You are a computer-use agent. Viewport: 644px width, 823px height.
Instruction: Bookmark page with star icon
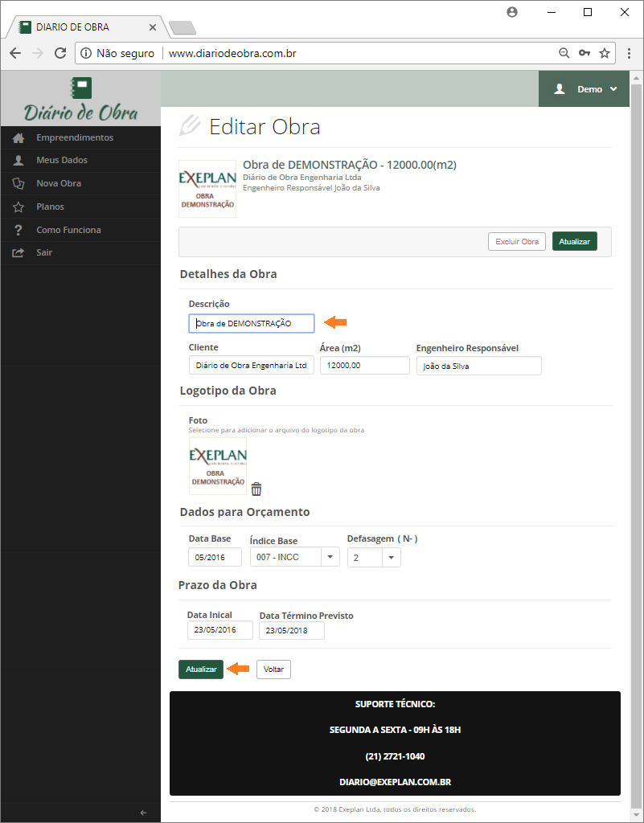605,53
